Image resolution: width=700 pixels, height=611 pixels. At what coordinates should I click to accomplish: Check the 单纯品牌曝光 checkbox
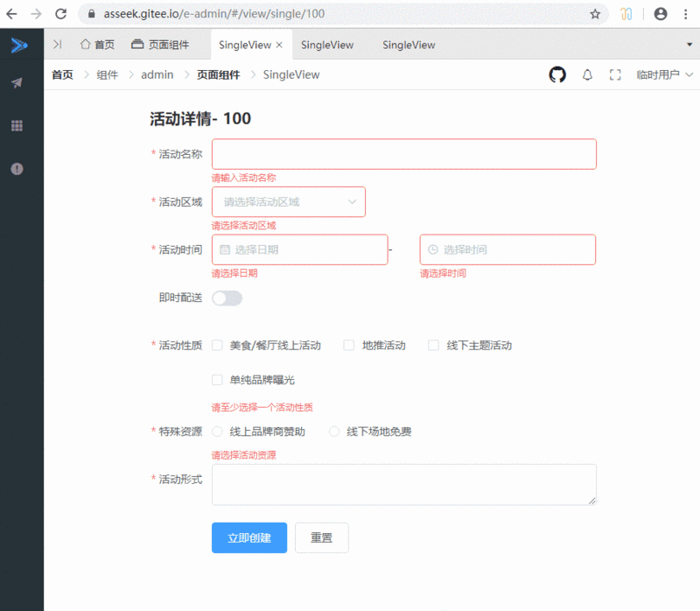[x=217, y=380]
